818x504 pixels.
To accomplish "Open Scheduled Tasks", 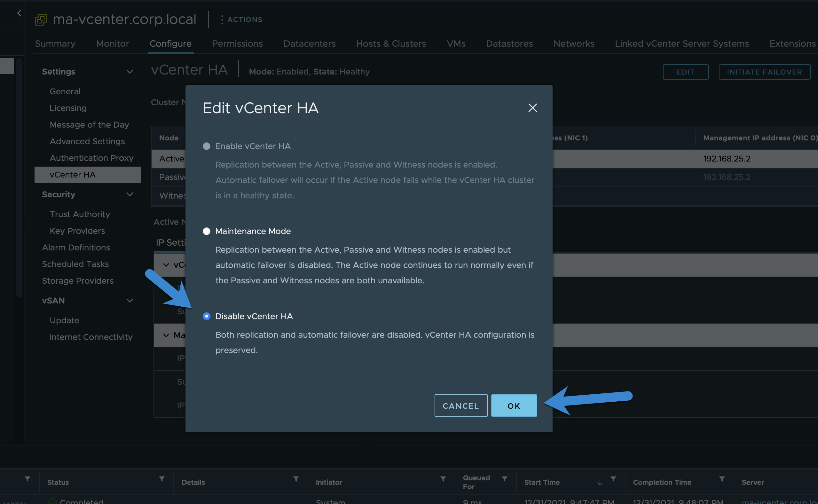I will coord(75,264).
